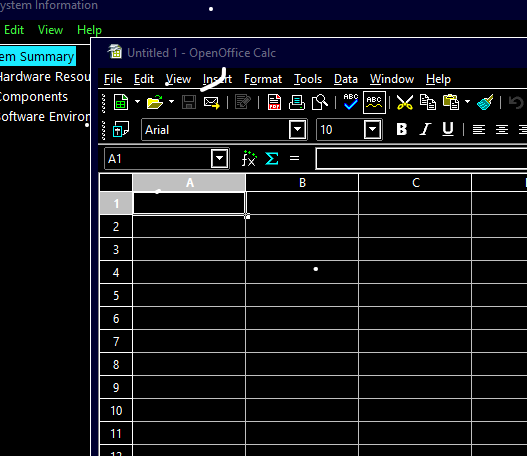Align text left
Viewport: 527px width, 456px height.
(479, 130)
